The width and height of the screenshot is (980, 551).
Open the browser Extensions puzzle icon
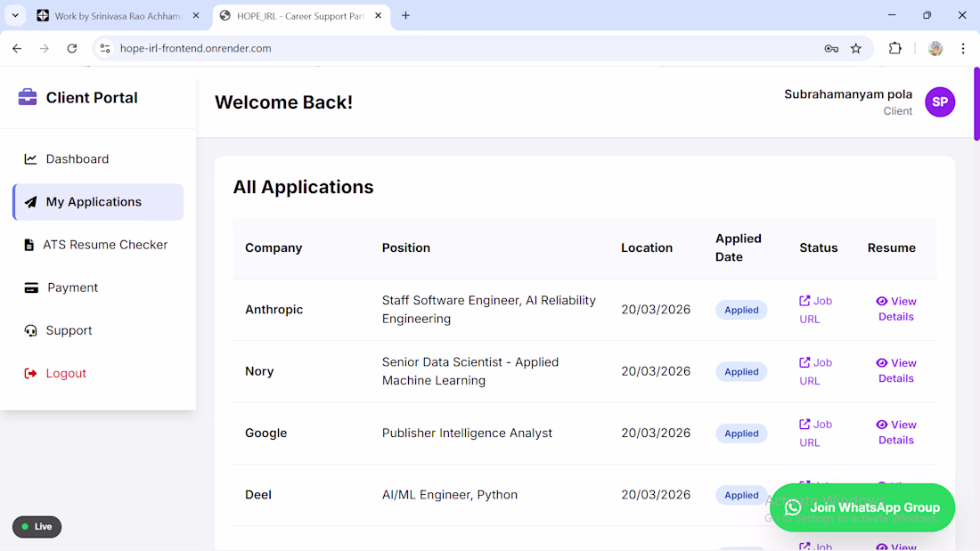pos(895,48)
